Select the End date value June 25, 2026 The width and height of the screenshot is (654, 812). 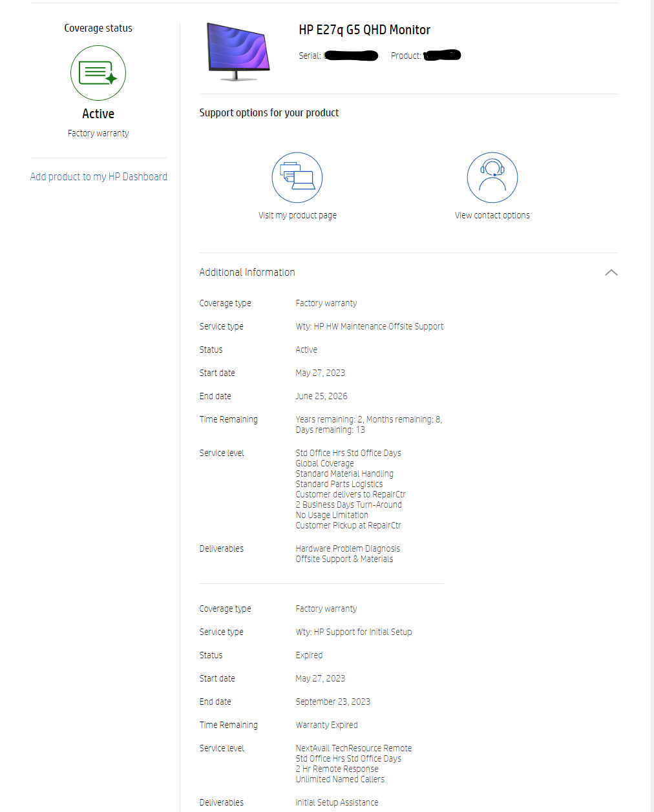[321, 396]
